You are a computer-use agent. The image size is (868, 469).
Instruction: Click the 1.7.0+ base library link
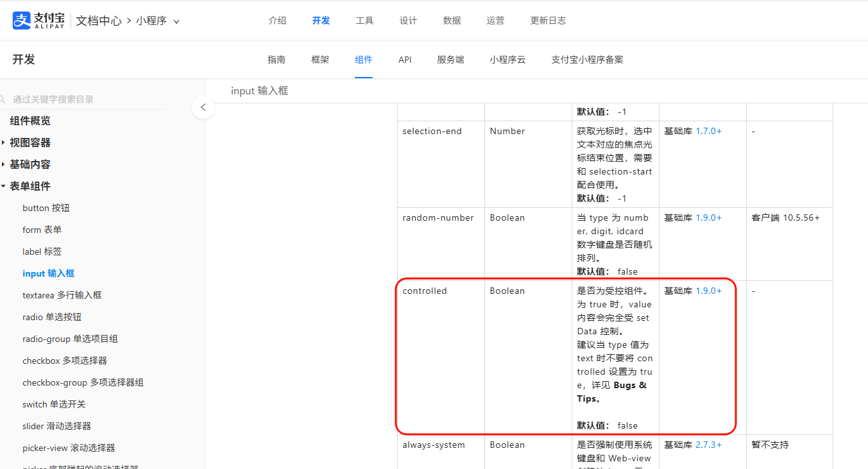pos(709,131)
